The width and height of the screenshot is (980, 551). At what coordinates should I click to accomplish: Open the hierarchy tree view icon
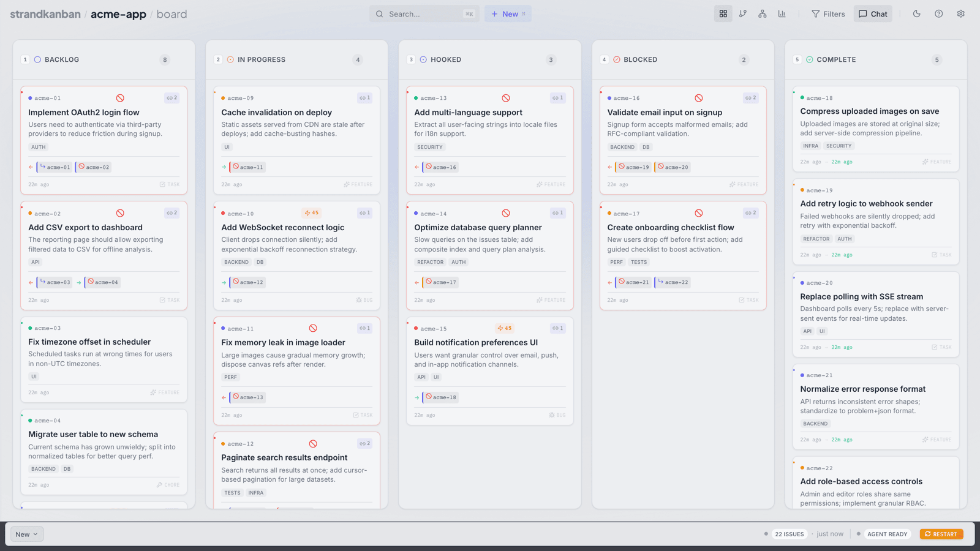point(763,13)
